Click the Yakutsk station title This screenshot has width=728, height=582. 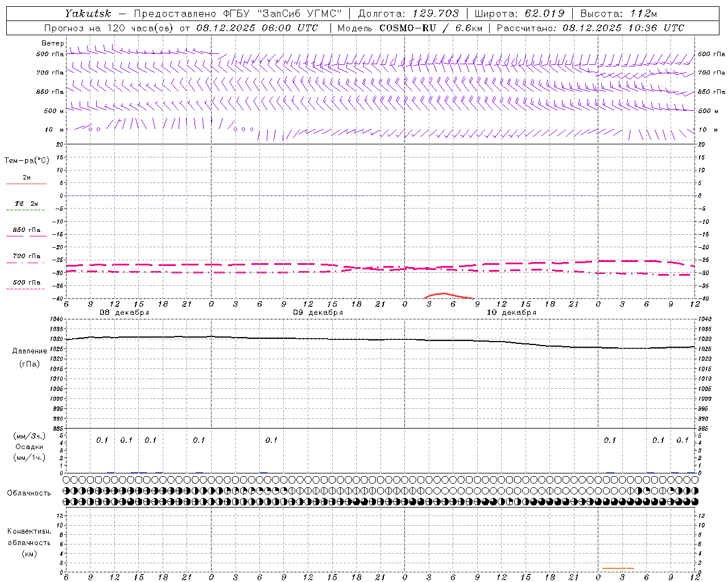[x=88, y=14]
